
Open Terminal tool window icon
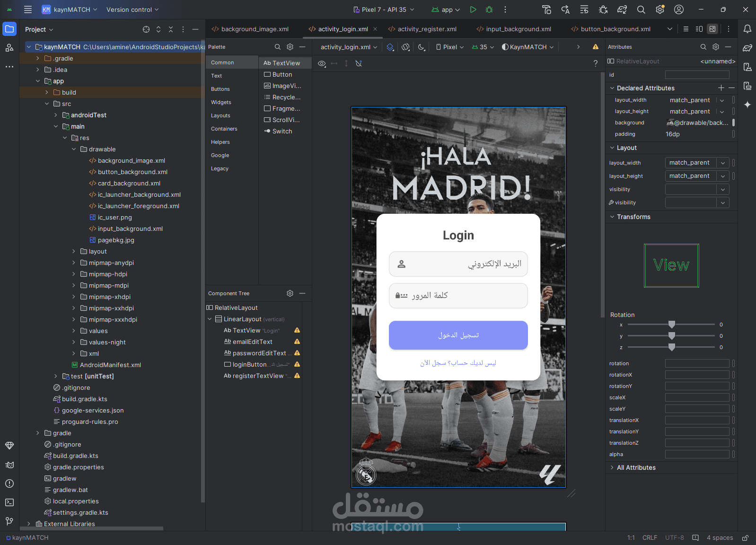(x=9, y=502)
